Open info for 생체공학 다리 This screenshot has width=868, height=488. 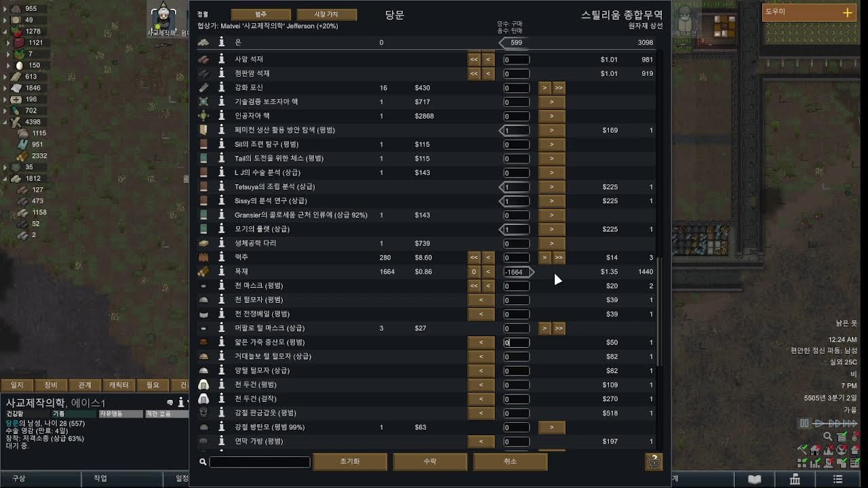(x=221, y=243)
